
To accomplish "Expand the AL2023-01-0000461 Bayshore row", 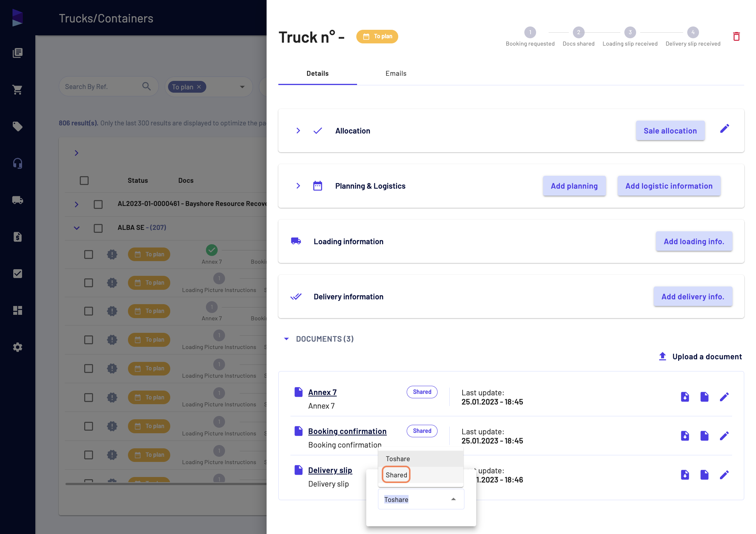I will tap(76, 204).
